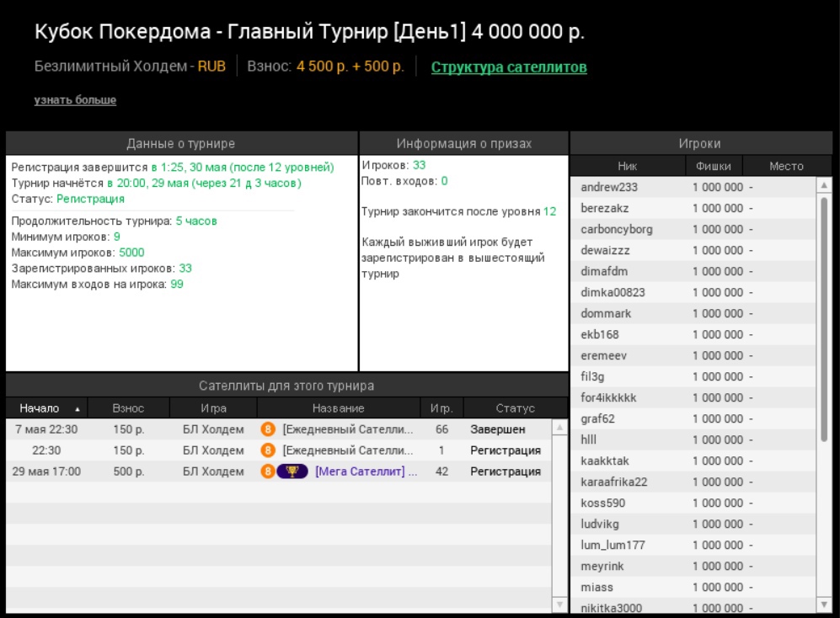This screenshot has width=840, height=618.
Task: Select player karaafrika22 in the list
Action: pyautogui.click(x=614, y=482)
